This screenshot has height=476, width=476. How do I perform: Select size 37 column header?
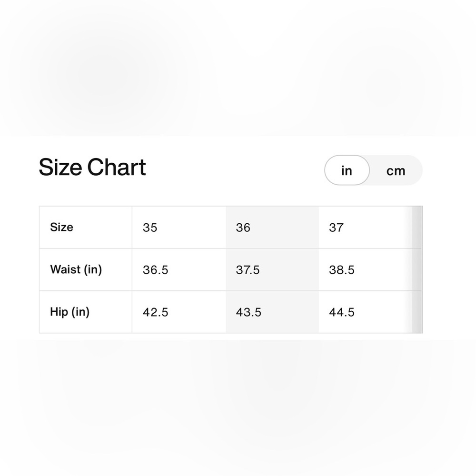pos(337,228)
